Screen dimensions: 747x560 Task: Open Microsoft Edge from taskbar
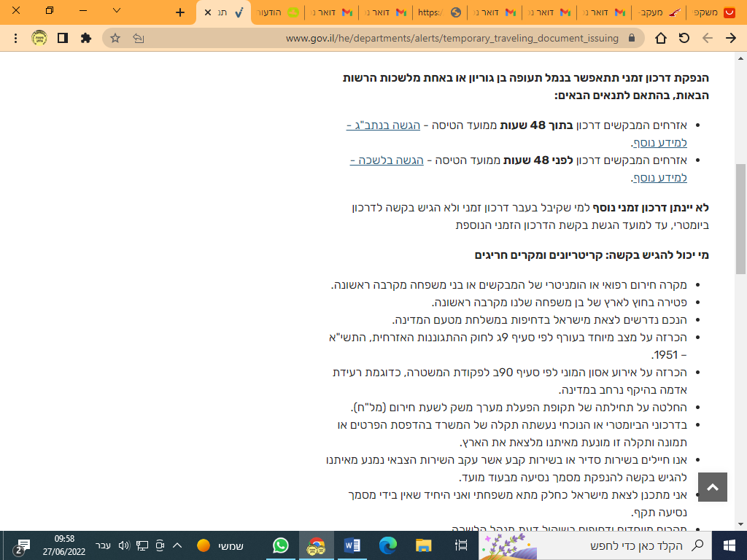388,545
